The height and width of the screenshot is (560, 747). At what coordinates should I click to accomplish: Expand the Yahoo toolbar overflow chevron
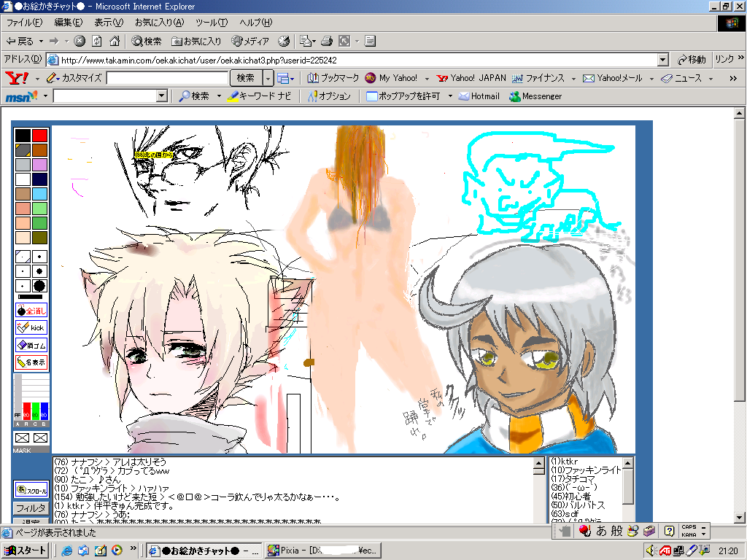click(733, 79)
